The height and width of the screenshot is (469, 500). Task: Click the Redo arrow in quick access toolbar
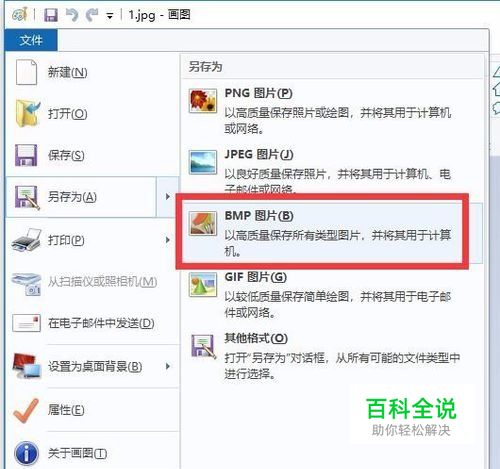pyautogui.click(x=92, y=15)
